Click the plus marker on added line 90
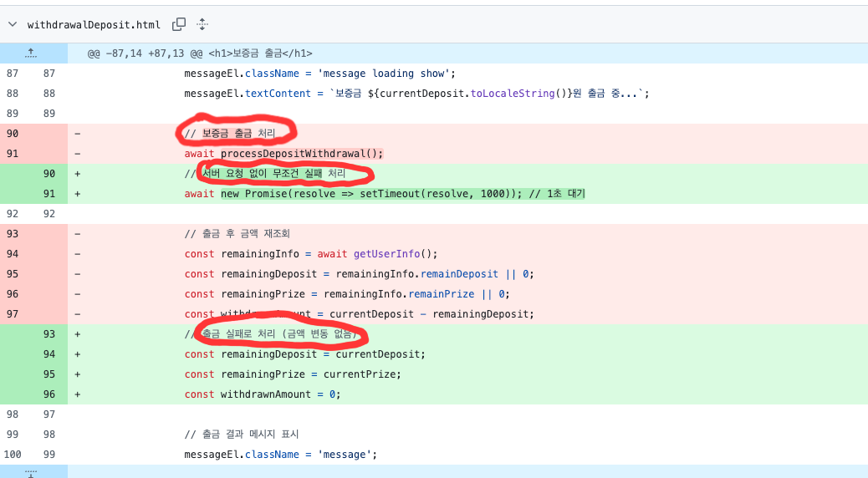The image size is (868, 478). point(78,174)
